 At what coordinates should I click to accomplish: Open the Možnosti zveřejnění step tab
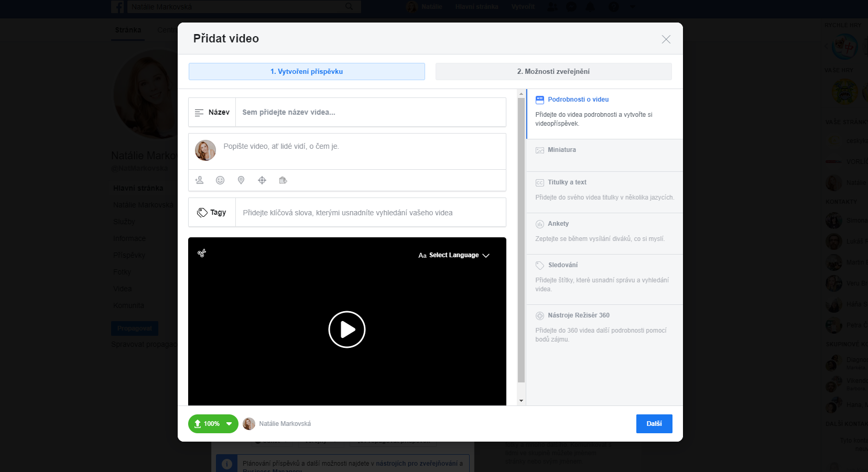[x=554, y=72]
